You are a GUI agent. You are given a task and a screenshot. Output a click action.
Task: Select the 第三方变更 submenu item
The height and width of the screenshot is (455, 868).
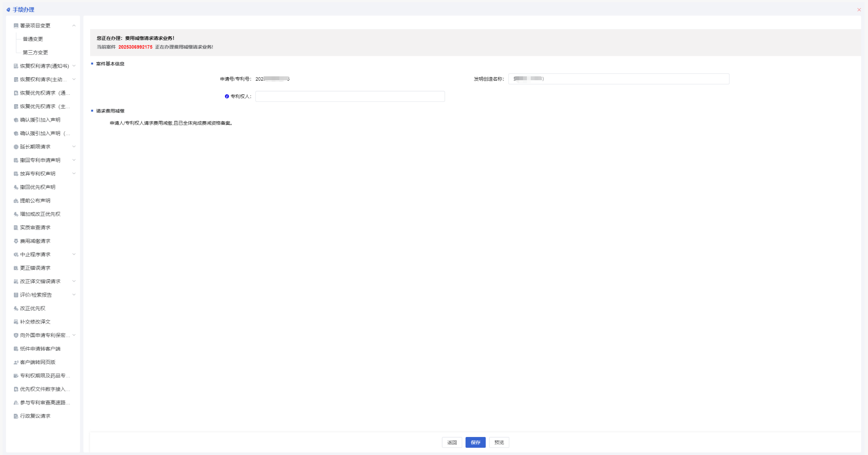(x=35, y=52)
